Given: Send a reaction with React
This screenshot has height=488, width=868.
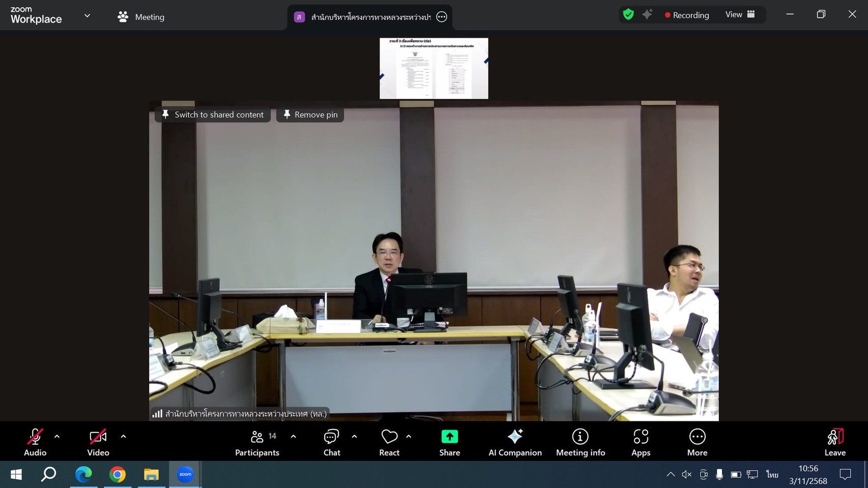Looking at the screenshot, I should tap(389, 442).
